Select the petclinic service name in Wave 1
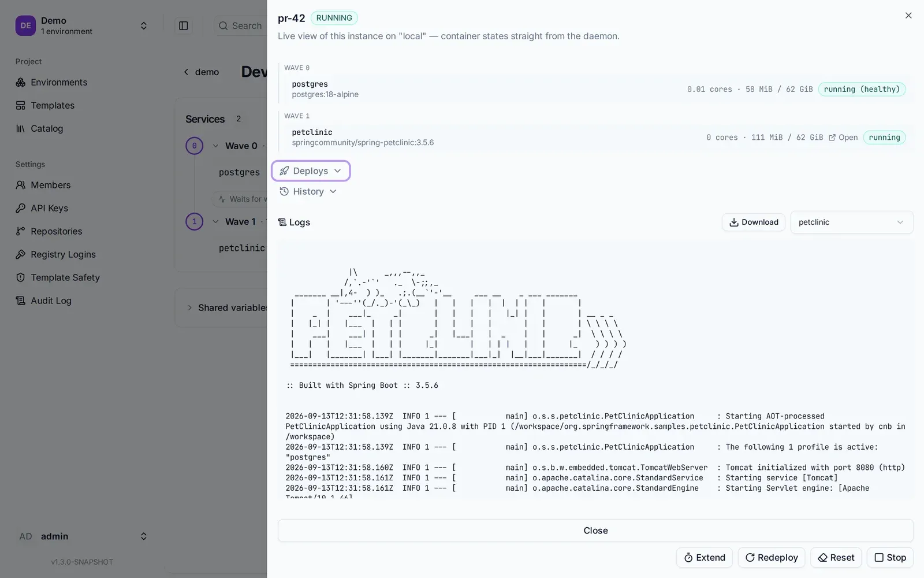Screen dimensions: 924x578 click(x=312, y=132)
